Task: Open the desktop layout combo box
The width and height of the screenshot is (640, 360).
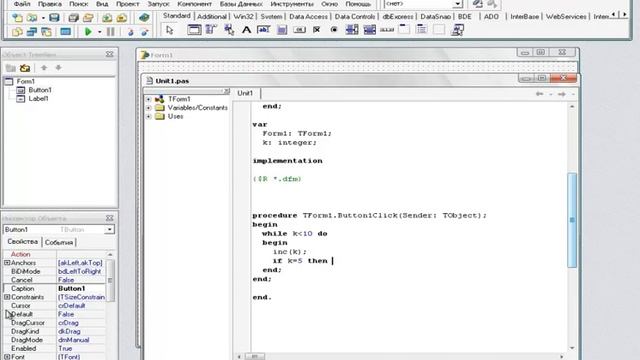Action: [x=458, y=4]
